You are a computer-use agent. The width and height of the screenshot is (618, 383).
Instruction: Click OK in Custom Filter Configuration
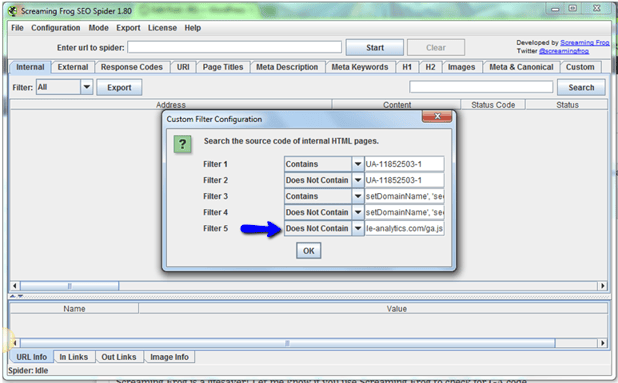(x=309, y=251)
